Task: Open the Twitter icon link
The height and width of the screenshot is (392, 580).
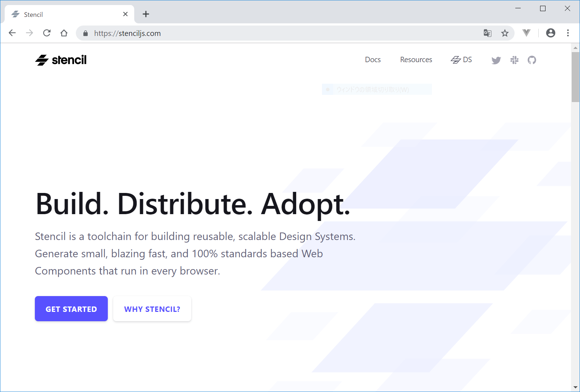Action: 496,60
